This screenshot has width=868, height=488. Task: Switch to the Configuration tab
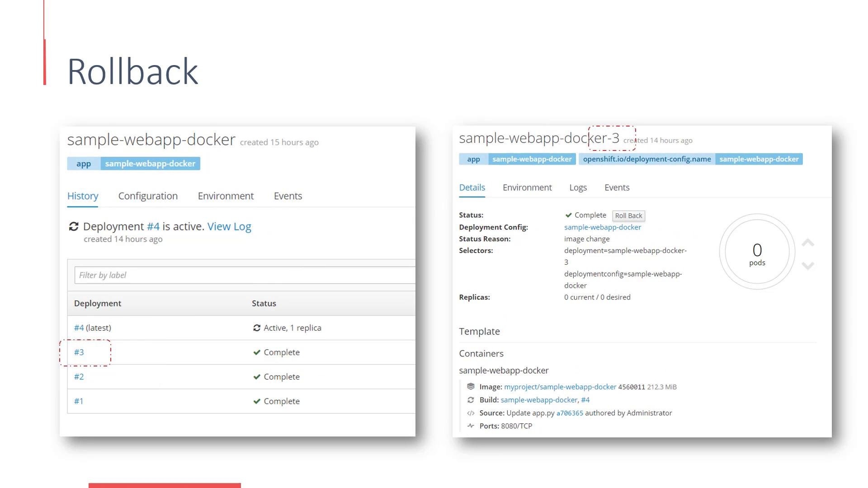(x=148, y=196)
